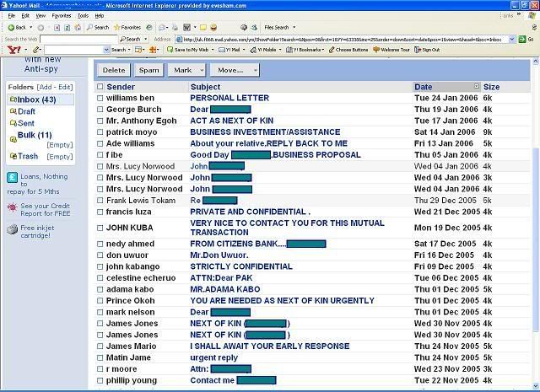Open dropdown next to Search the Web button
This screenshot has height=392, width=540.
coord(146,40)
